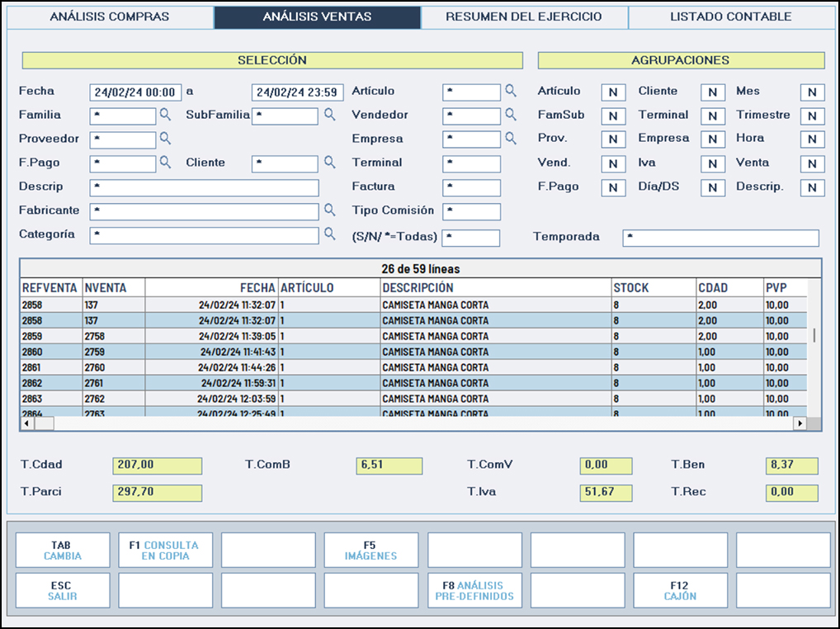The height and width of the screenshot is (629, 840).
Task: Open the Resumen del Ejercicio tab
Action: pyautogui.click(x=524, y=17)
